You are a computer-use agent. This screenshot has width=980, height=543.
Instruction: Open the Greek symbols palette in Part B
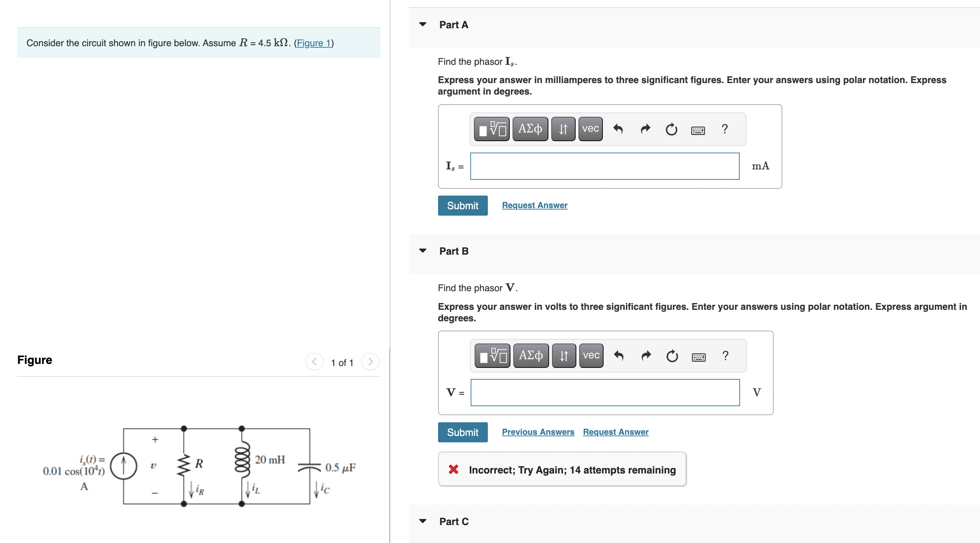tap(530, 355)
